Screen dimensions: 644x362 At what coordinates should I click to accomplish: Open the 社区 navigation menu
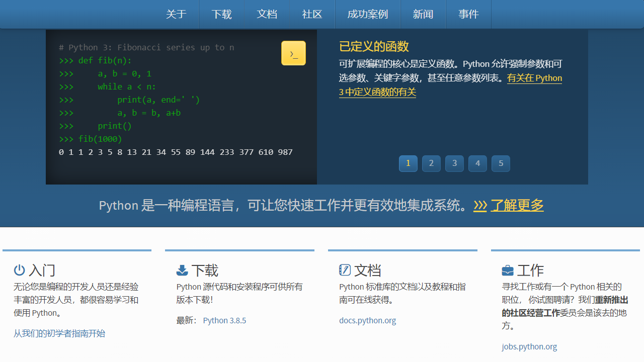click(x=312, y=14)
